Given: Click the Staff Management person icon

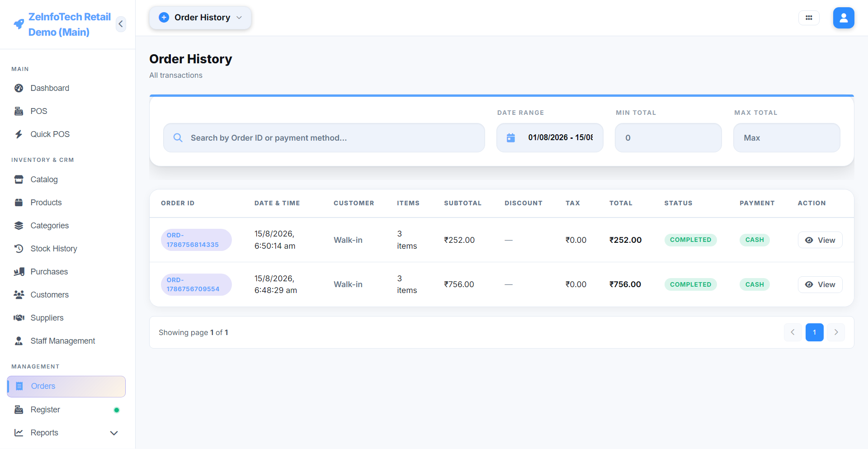Looking at the screenshot, I should 19,341.
